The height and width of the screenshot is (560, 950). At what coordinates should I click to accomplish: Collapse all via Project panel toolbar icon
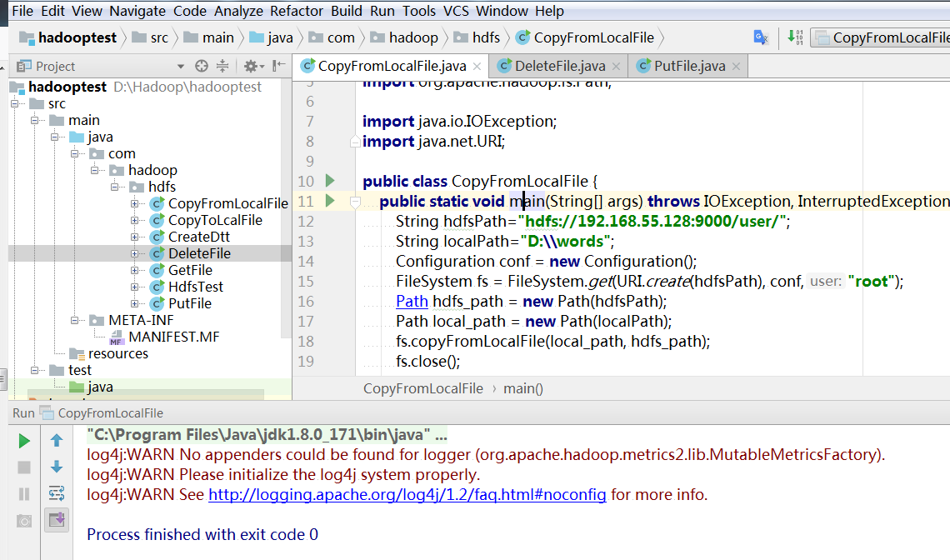pyautogui.click(x=222, y=66)
